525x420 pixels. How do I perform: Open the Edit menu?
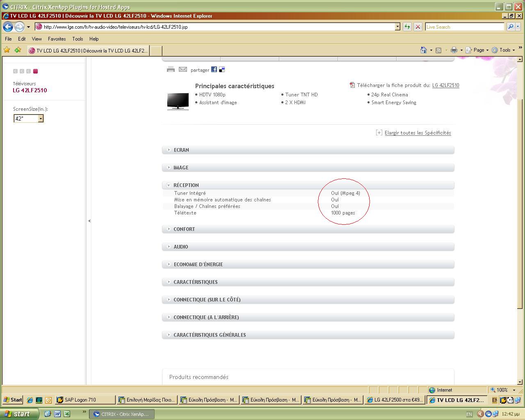click(x=22, y=39)
